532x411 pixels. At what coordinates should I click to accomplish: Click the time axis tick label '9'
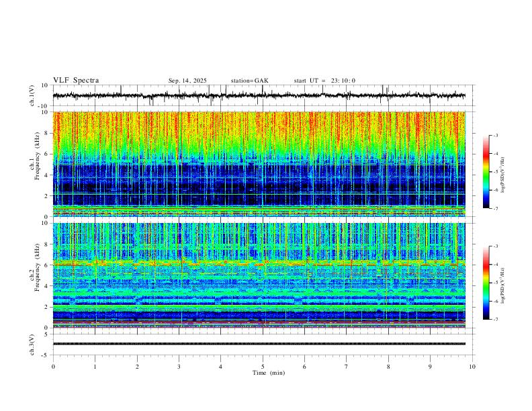430,367
